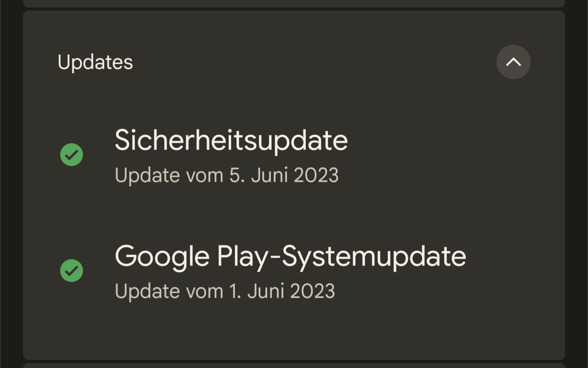588x368 pixels.
Task: Select the "Update vom 5. Juni 2023" text
Action: [x=227, y=175]
